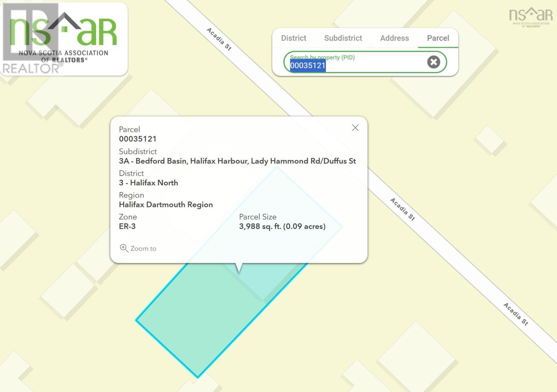Click the NSAR logo at top left
This screenshot has width=557, height=392.
coord(64,39)
